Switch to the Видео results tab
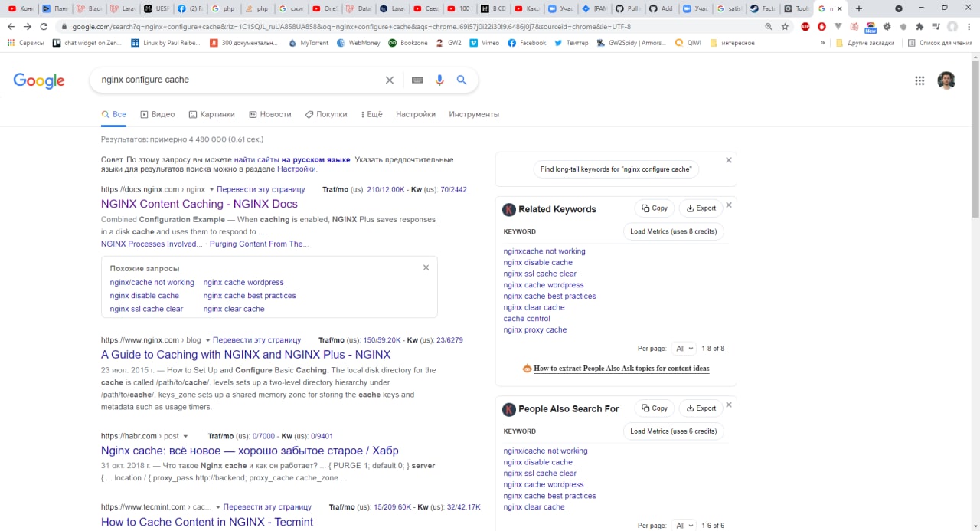This screenshot has width=980, height=531. pyautogui.click(x=158, y=114)
